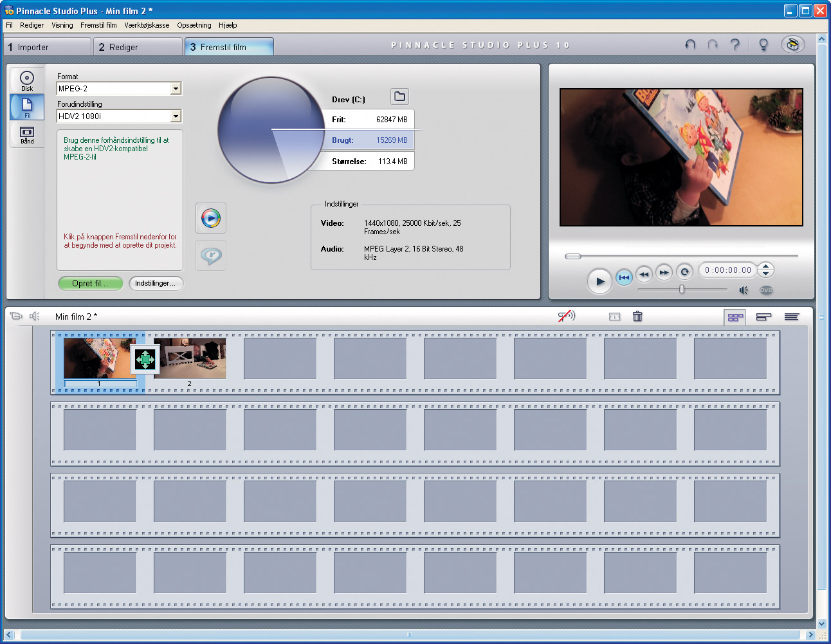The width and height of the screenshot is (831, 644).
Task: Open the Værktøjskasse menu
Action: pos(147,25)
